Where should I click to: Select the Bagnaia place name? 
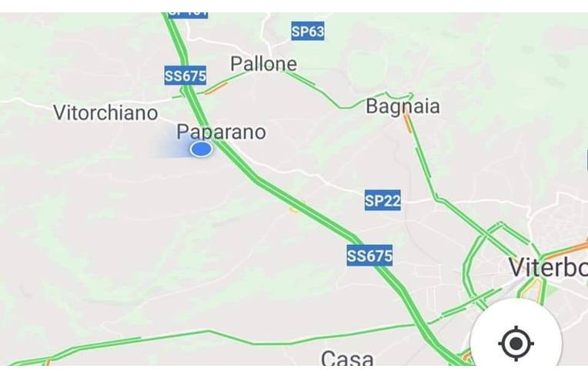(x=403, y=106)
